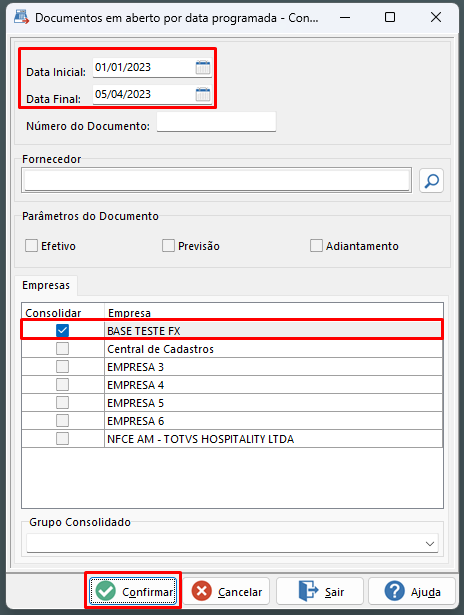Click the Sair exit button
The image size is (464, 615).
coord(320,591)
